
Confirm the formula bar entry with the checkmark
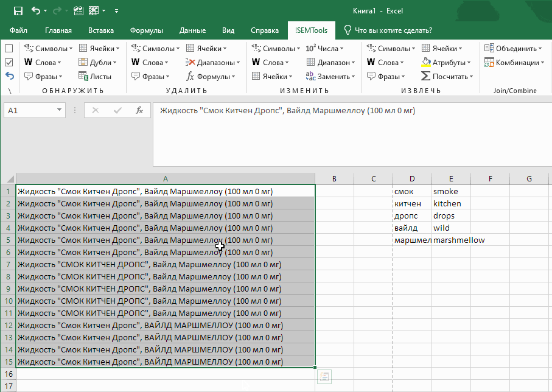pyautogui.click(x=117, y=111)
